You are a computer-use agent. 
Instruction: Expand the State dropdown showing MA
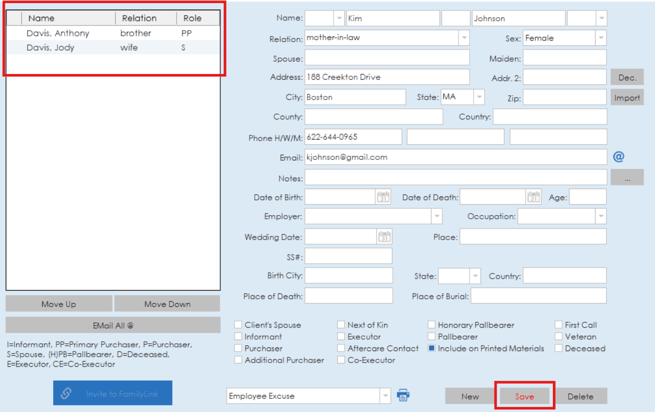click(x=478, y=97)
